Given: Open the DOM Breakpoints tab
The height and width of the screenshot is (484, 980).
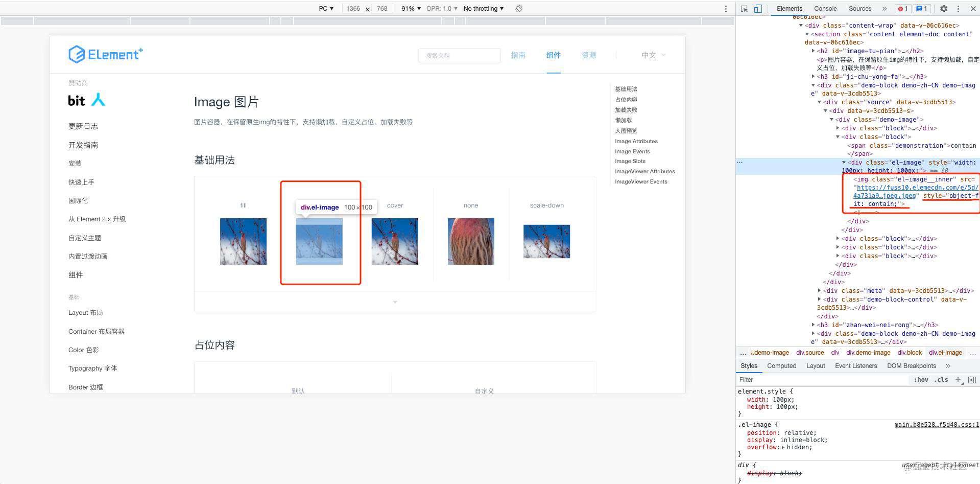Looking at the screenshot, I should (912, 366).
